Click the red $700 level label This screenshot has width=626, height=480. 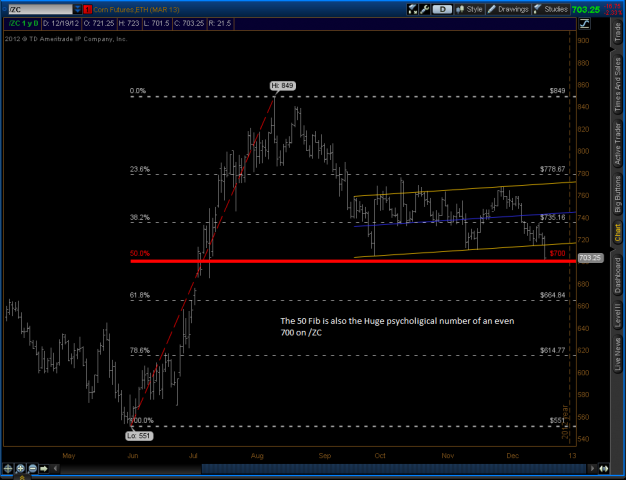[557, 253]
